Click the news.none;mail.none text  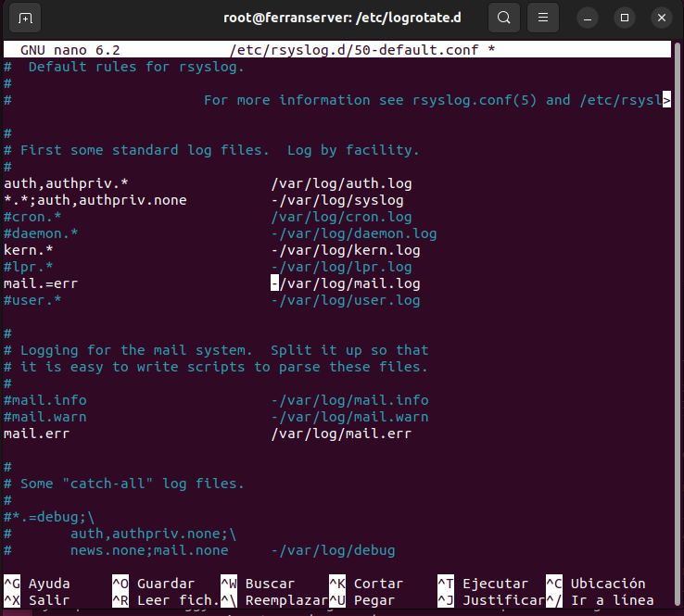click(x=149, y=550)
